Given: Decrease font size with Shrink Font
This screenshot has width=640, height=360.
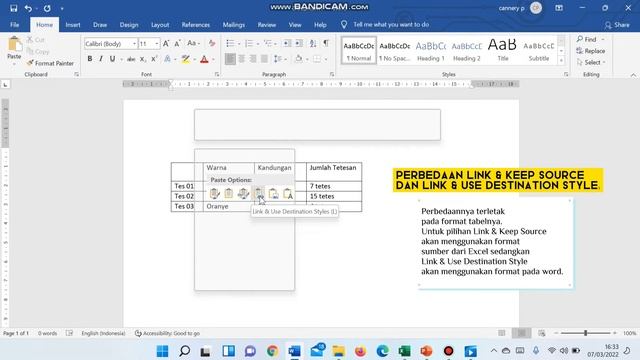Looking at the screenshot, I should [x=178, y=43].
